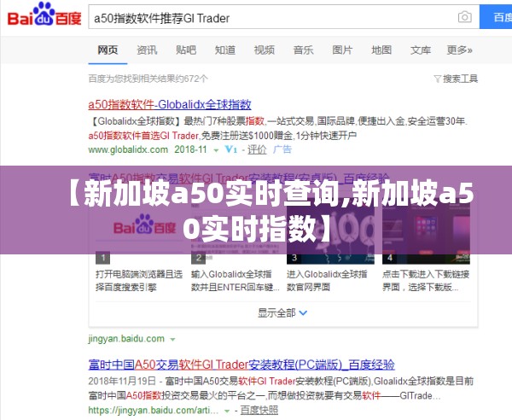The image size is (512, 420).
Task: Open the 地图 tab
Action: [x=381, y=50]
